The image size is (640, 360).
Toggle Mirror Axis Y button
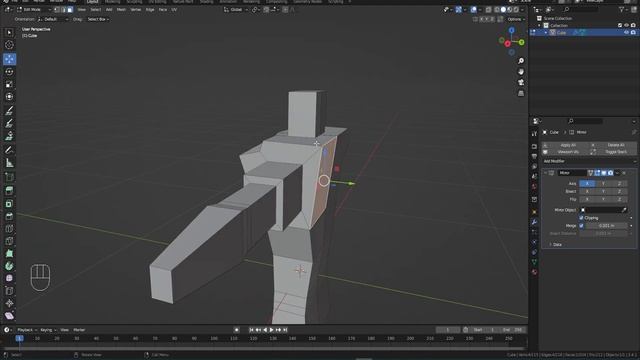pos(603,184)
